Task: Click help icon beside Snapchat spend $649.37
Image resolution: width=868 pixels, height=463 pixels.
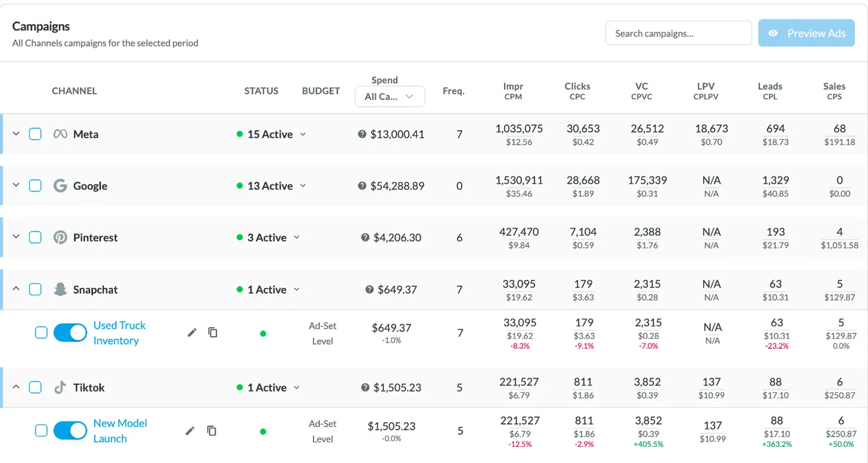Action: pos(370,289)
